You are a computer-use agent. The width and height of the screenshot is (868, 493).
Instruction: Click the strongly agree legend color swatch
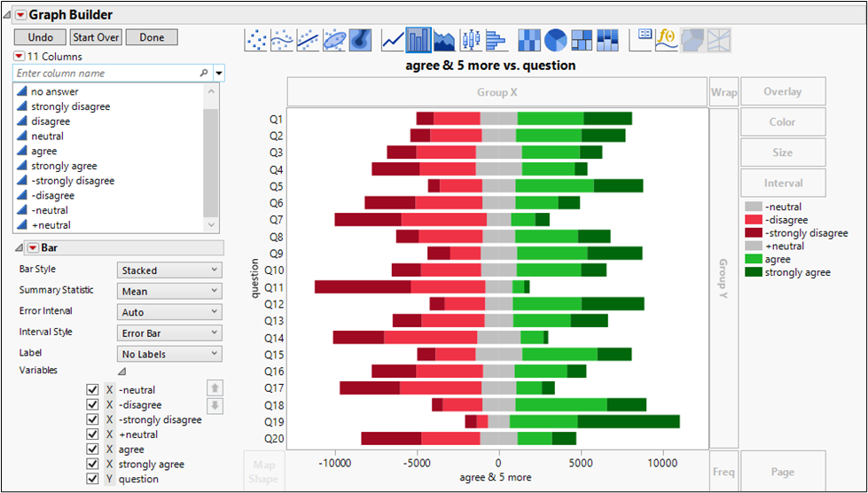pos(754,272)
